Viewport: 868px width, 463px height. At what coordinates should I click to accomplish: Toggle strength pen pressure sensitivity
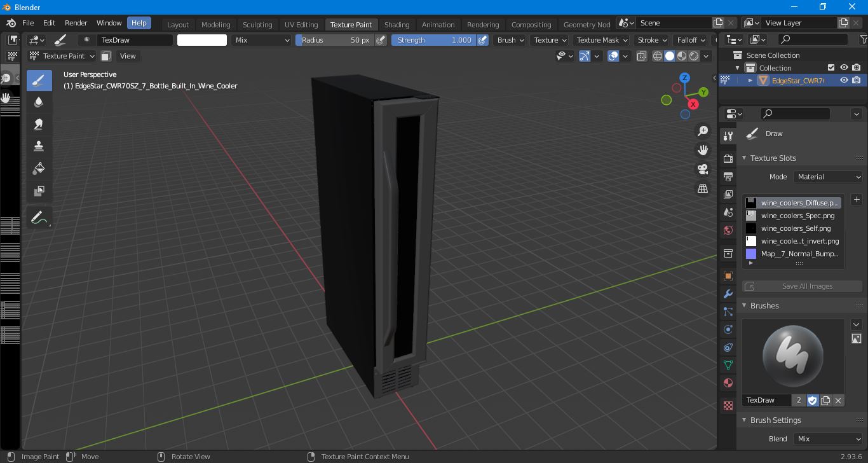coord(483,40)
